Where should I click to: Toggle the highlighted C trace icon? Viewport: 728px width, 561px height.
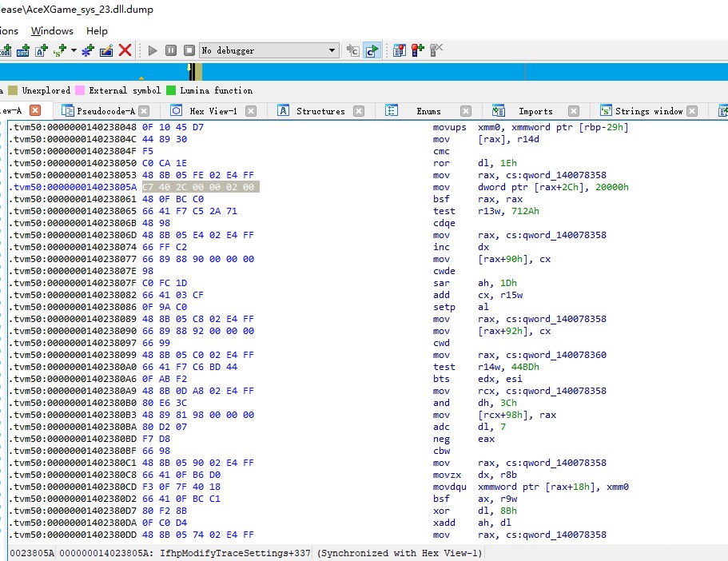(372, 50)
